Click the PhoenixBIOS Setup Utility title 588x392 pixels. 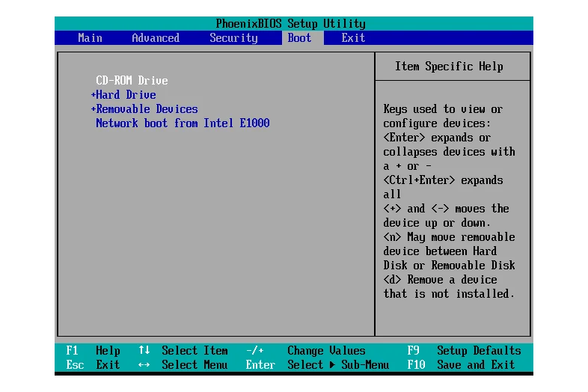point(290,24)
